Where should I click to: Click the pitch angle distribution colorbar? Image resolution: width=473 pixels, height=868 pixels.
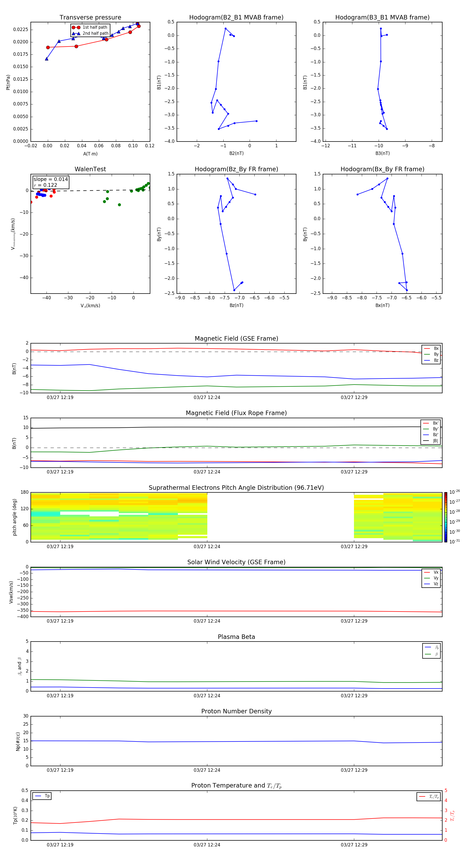[446, 517]
